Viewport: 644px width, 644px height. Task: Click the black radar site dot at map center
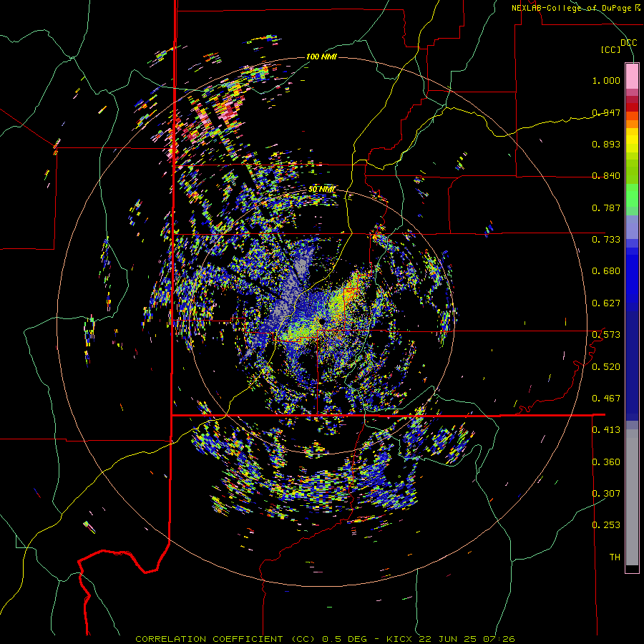[x=321, y=321]
